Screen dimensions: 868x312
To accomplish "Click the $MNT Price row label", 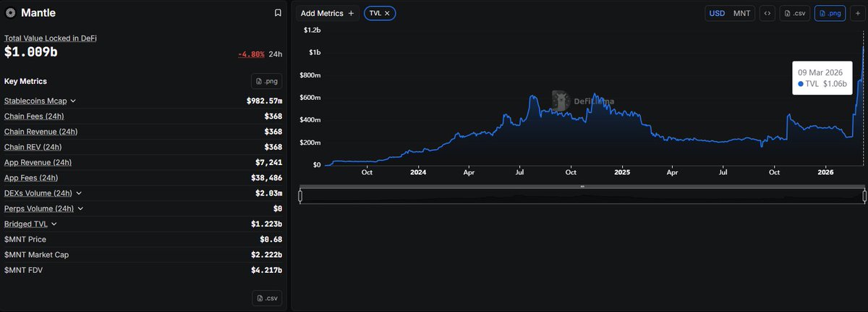I will click(x=25, y=240).
